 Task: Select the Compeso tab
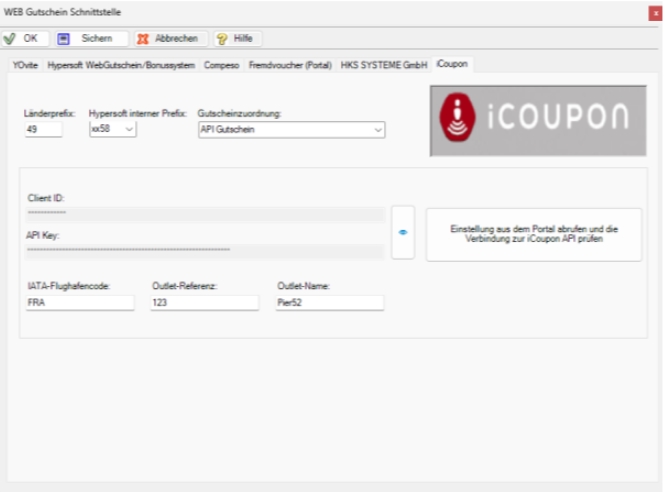pos(221,65)
